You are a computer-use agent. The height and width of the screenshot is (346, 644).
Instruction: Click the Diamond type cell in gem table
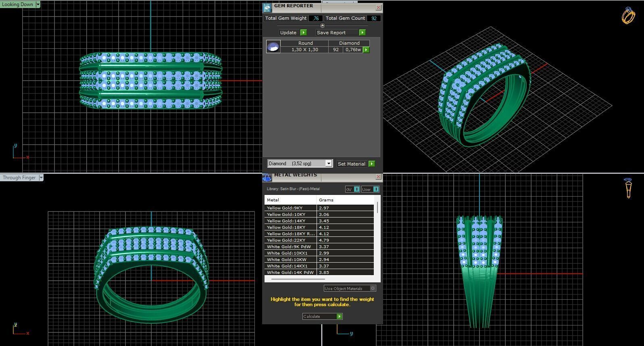(x=349, y=43)
